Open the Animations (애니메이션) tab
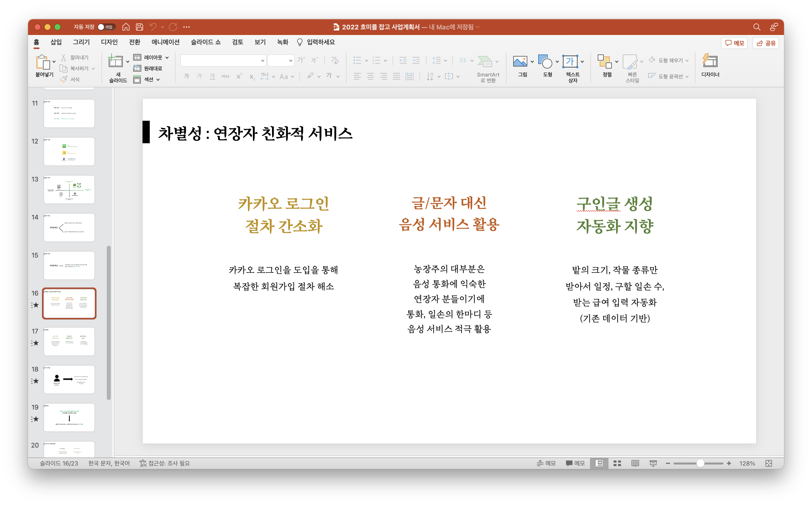 point(165,42)
